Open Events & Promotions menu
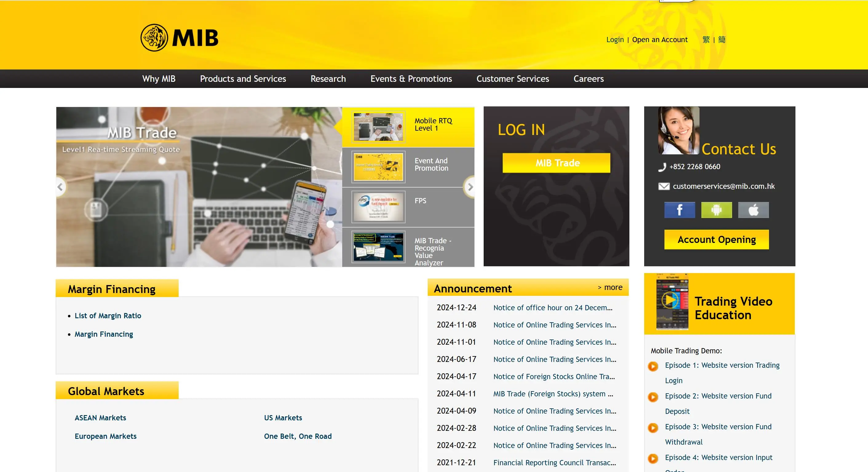This screenshot has height=472, width=868. [411, 79]
